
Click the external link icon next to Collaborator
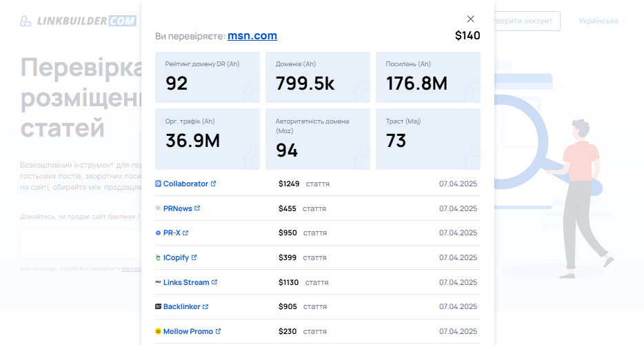(214, 184)
